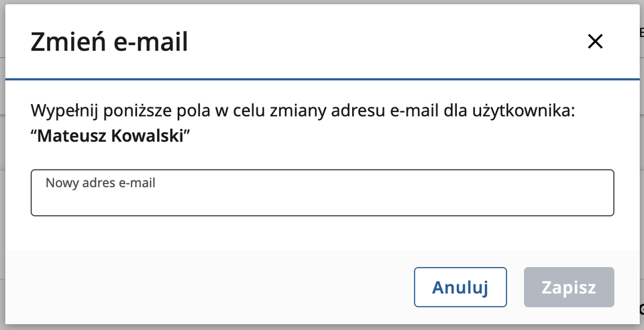Click the X icon in dialog header
The image size is (644, 330).
pos(595,42)
